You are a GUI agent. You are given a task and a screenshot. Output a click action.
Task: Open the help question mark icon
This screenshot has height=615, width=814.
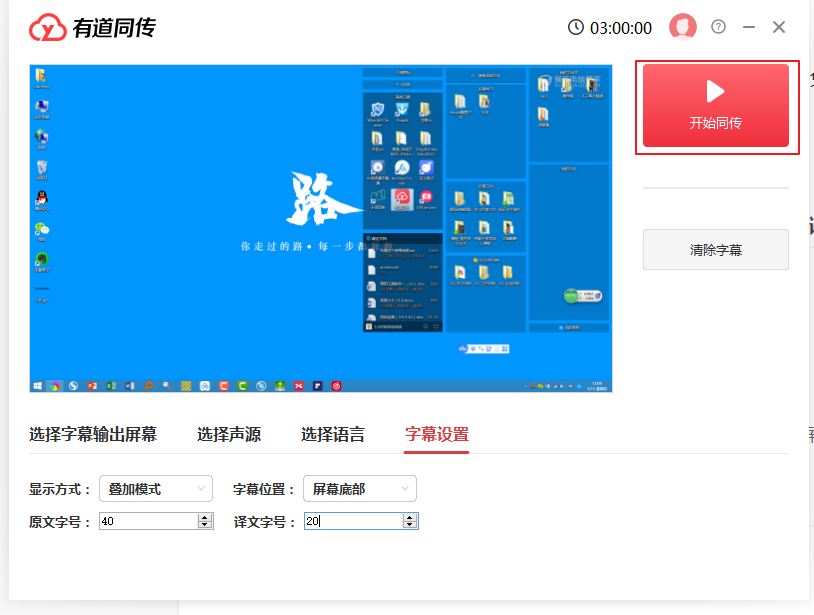[718, 27]
